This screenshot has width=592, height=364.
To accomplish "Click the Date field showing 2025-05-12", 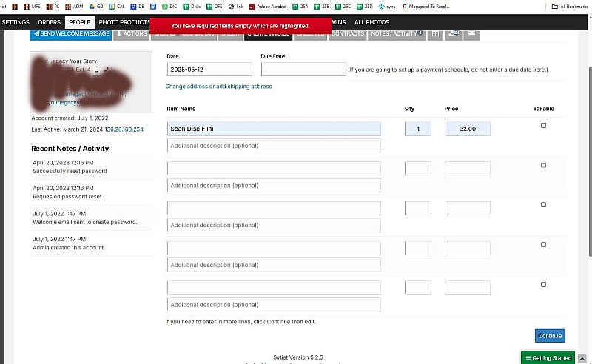I will 209,70.
